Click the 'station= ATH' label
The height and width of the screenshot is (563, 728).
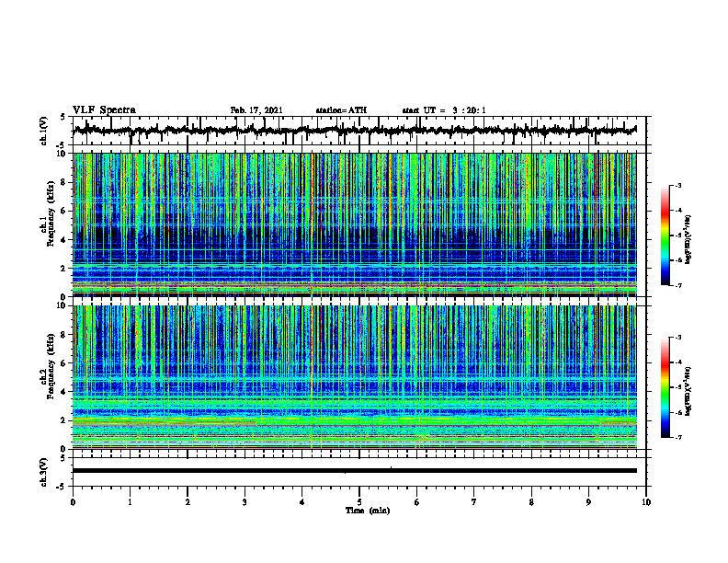coord(341,110)
